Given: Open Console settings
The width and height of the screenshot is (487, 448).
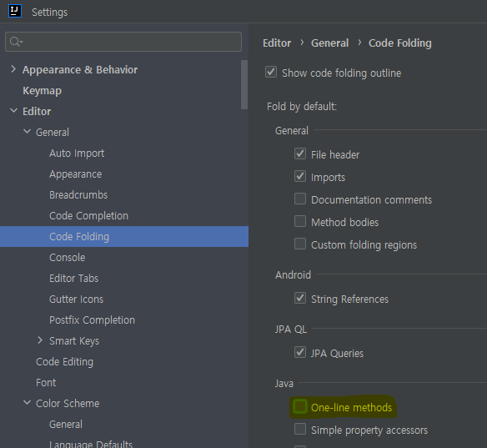Looking at the screenshot, I should pos(67,257).
